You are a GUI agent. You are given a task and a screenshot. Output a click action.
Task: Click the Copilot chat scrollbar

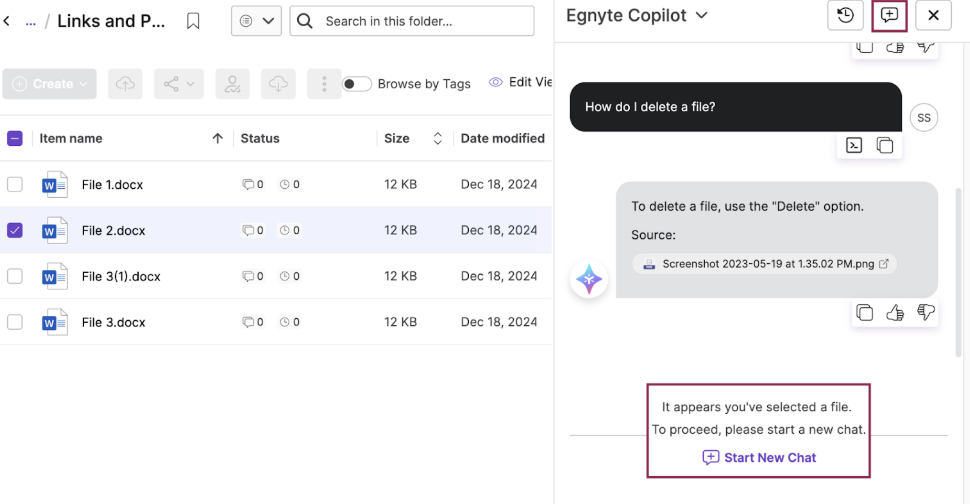(959, 272)
